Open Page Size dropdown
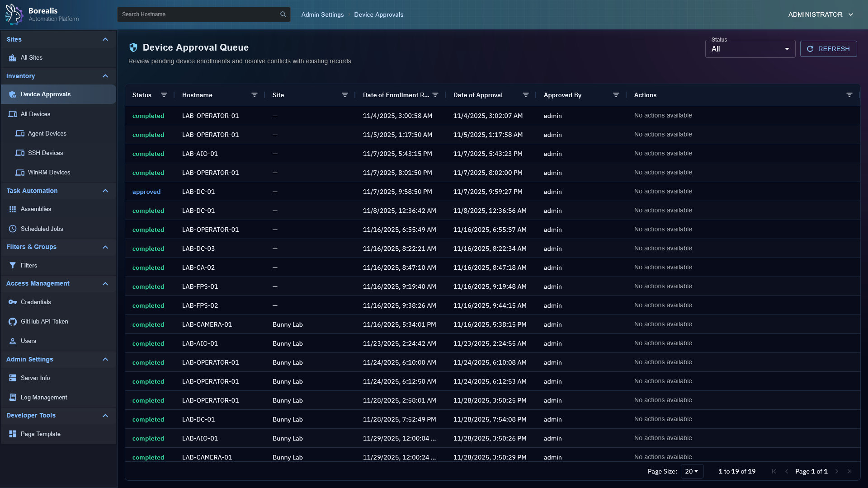The image size is (868, 488). [x=692, y=471]
